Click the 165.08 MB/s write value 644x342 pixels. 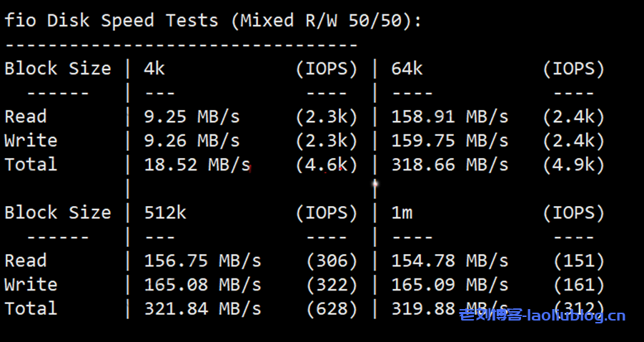click(x=202, y=285)
